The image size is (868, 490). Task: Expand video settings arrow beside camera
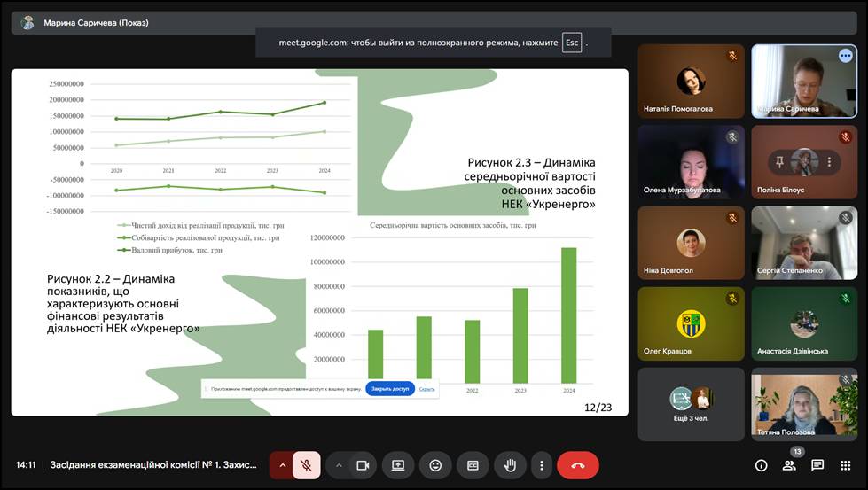tap(339, 465)
